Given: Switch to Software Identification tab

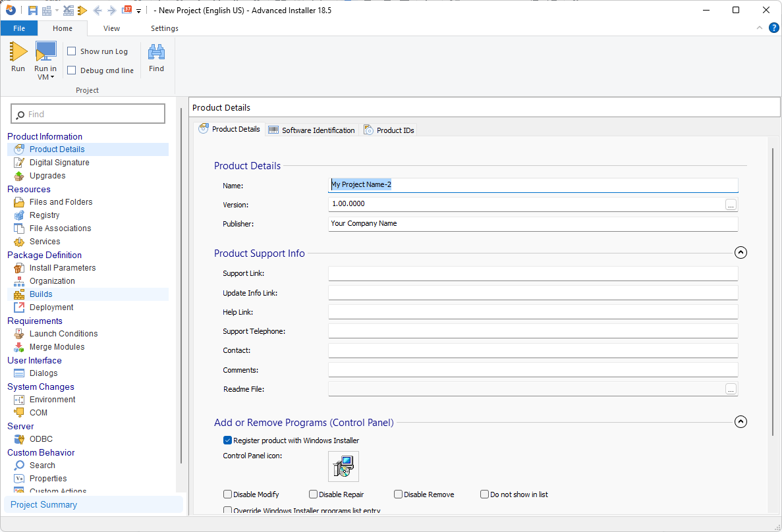Looking at the screenshot, I should 312,130.
